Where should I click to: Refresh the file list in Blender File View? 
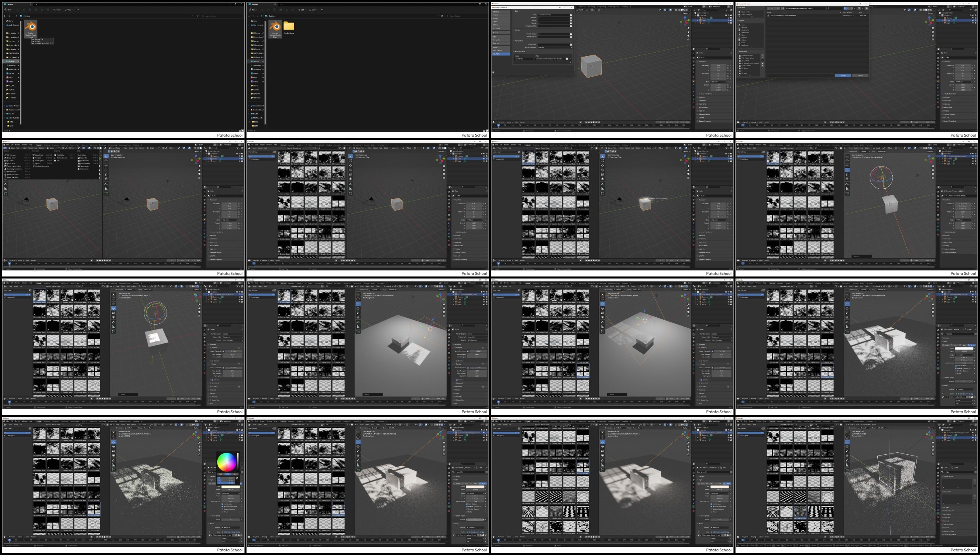(x=778, y=8)
